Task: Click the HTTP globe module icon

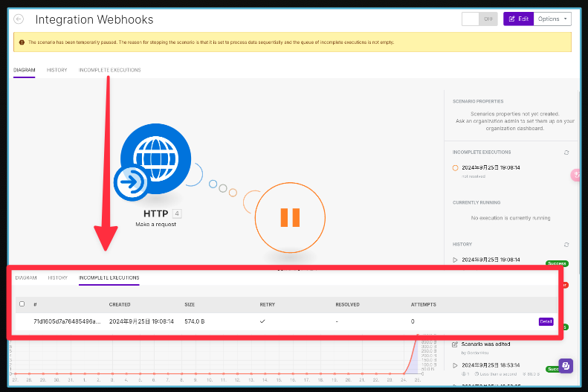Action: point(155,159)
